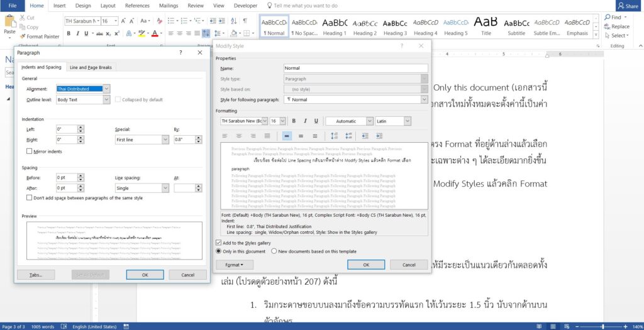The width and height of the screenshot is (644, 330).
Task: Click Underline in Modify Style dialog
Action: 316,121
